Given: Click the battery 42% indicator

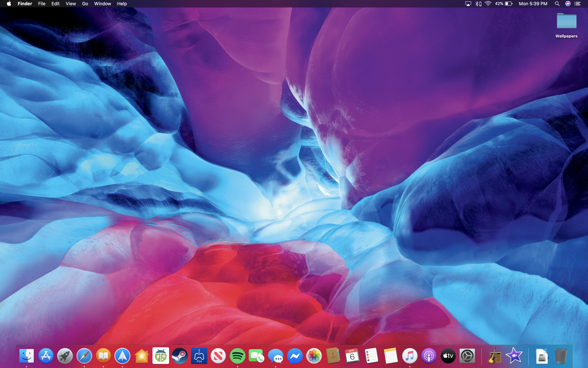Looking at the screenshot, I should [504, 4].
